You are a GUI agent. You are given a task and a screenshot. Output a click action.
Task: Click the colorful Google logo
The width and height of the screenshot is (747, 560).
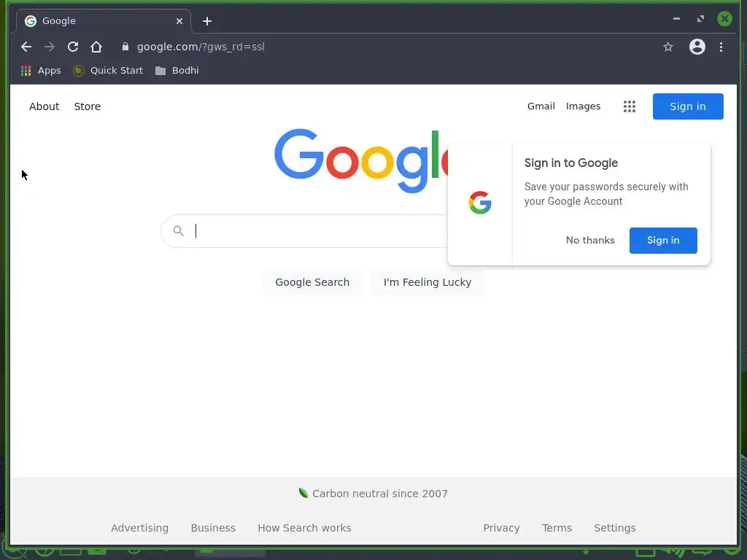pos(361,160)
